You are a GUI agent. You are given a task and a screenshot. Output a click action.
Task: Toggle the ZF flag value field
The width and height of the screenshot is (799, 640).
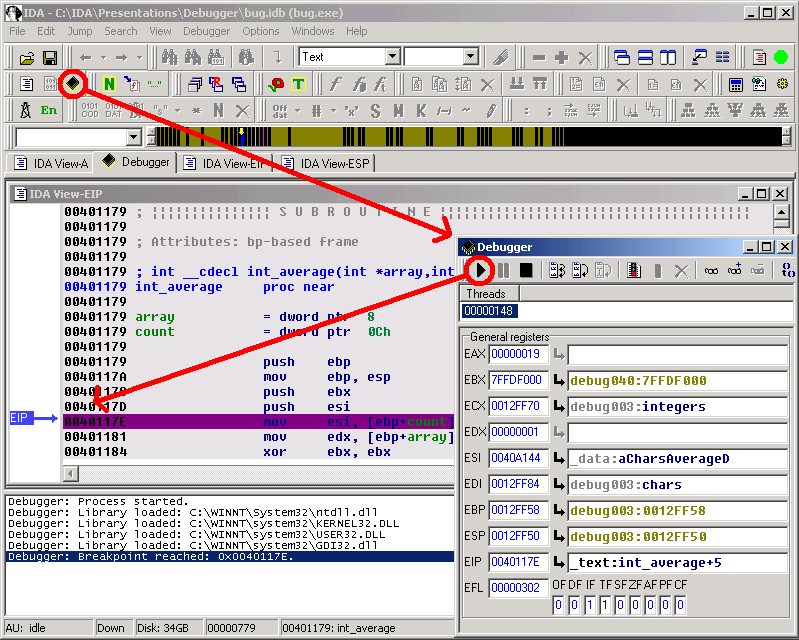(635, 605)
